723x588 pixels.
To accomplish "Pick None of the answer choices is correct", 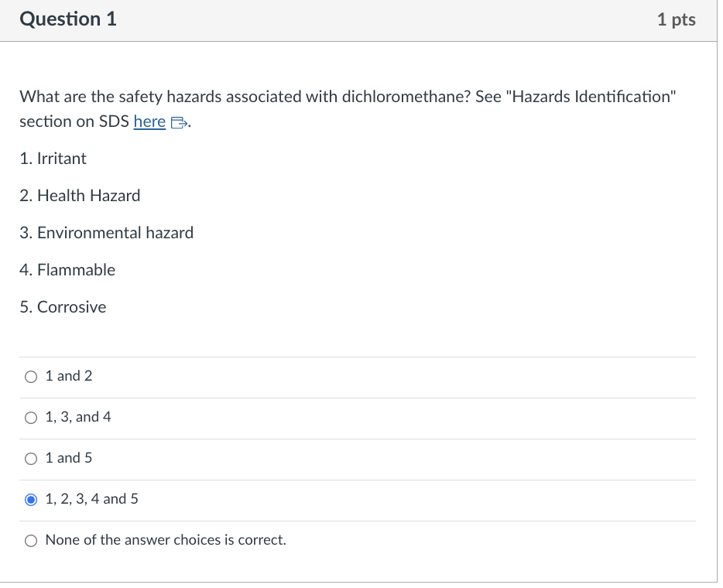I will [31, 540].
